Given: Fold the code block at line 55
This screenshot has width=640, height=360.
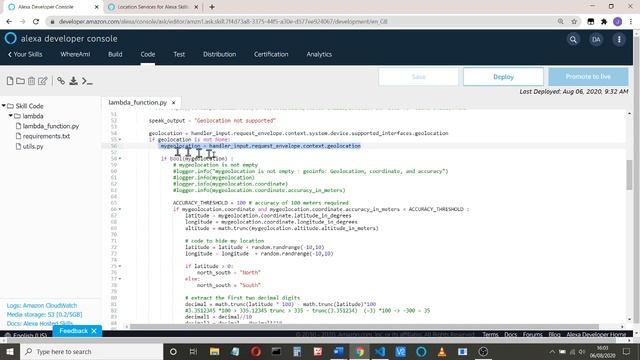Looking at the screenshot, I should [120, 140].
